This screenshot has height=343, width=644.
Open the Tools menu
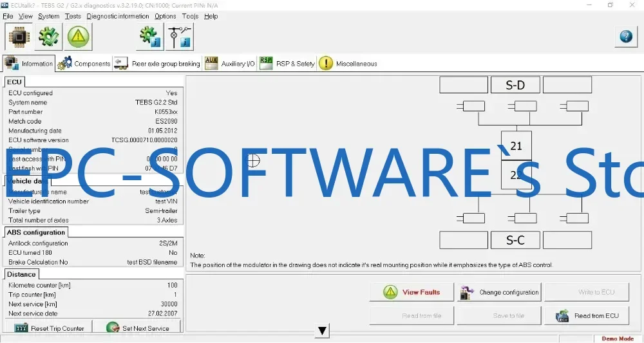click(190, 17)
